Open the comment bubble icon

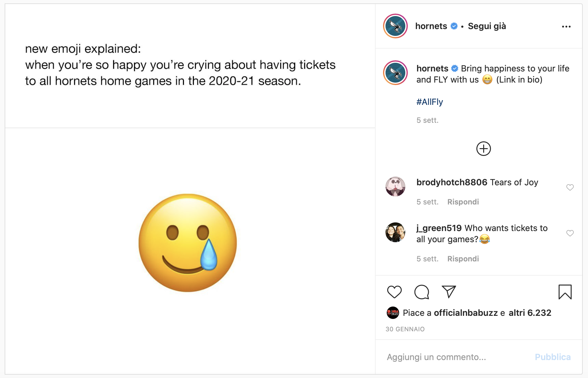point(422,292)
